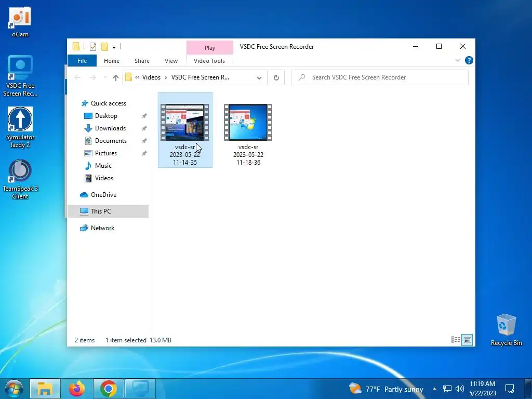
Task: Select Quick access in the navigation pane
Action: coord(108,103)
